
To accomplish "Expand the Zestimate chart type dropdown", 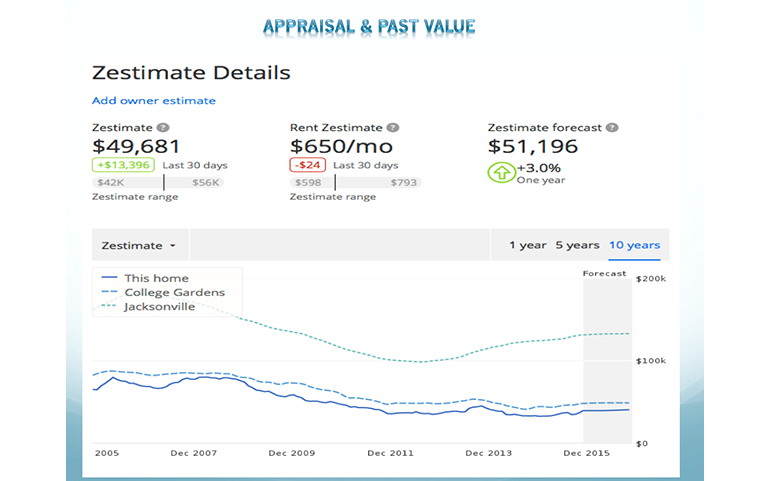I will (x=139, y=245).
